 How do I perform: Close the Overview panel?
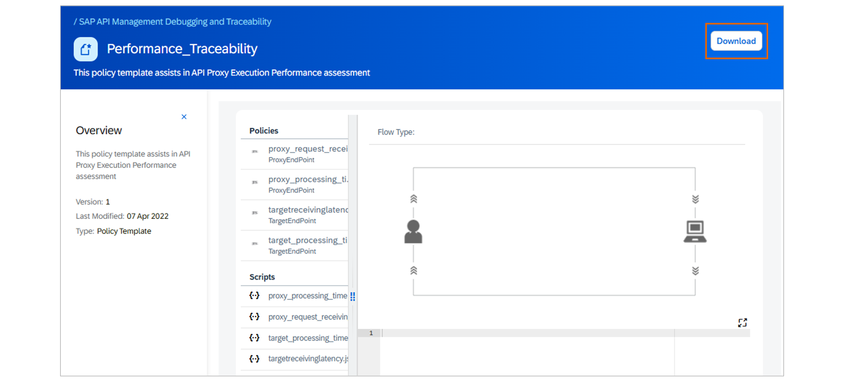tap(184, 117)
